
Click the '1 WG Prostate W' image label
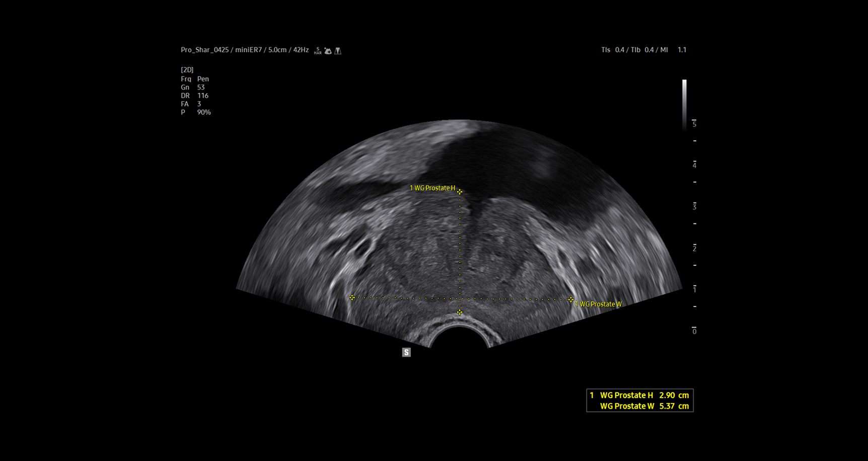[599, 304]
